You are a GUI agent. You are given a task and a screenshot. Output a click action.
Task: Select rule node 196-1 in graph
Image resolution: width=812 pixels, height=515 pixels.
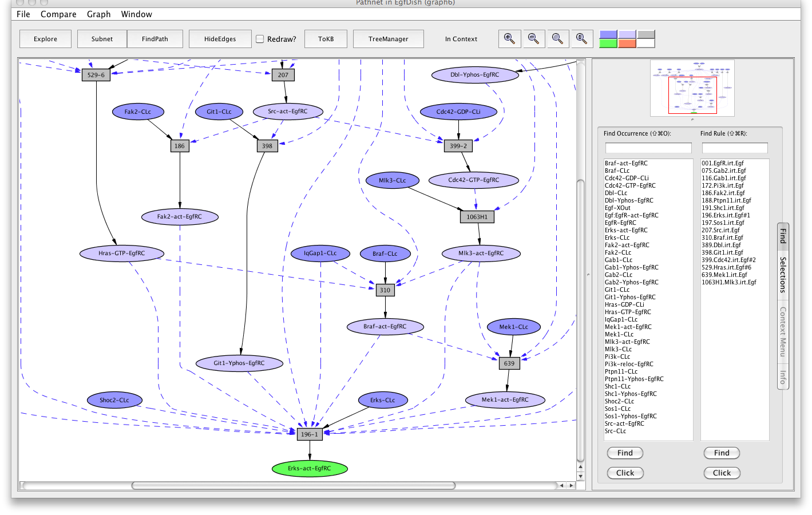310,434
